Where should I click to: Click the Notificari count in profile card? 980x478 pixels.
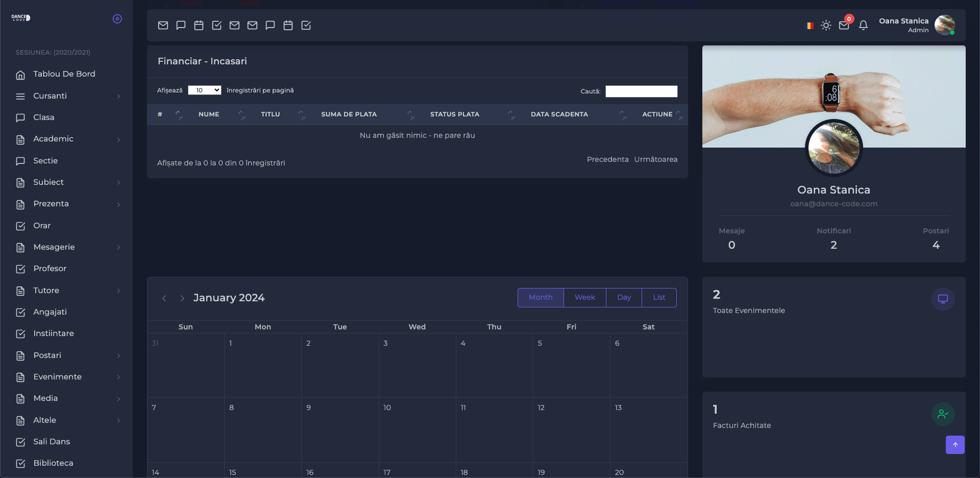pyautogui.click(x=834, y=245)
